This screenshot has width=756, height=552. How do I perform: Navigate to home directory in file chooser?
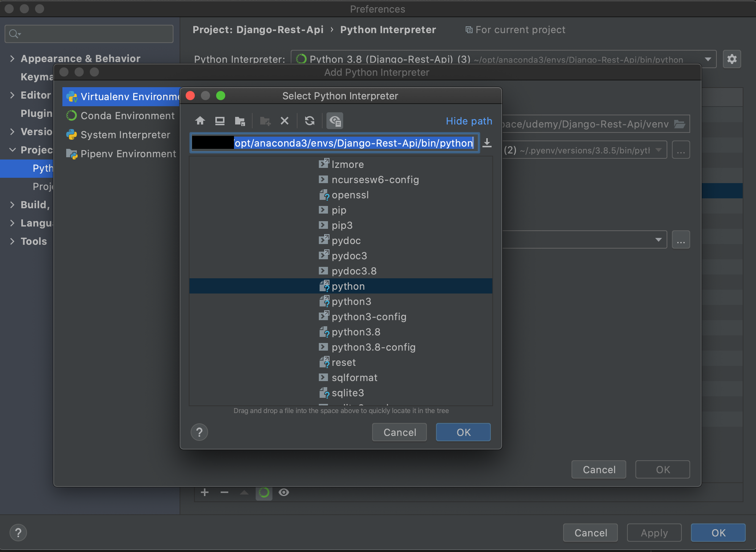point(201,121)
